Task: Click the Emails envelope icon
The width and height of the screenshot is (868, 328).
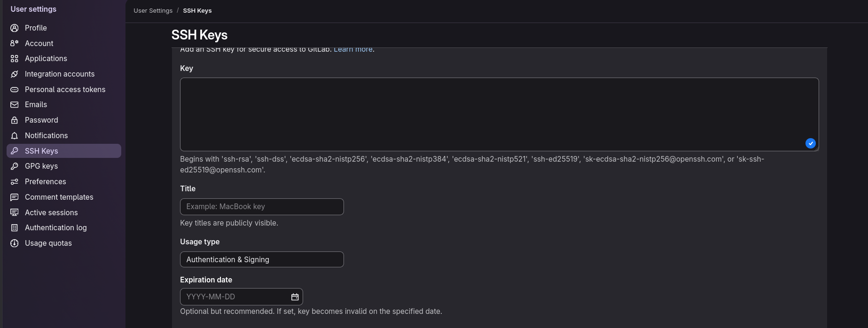Action: 15,105
